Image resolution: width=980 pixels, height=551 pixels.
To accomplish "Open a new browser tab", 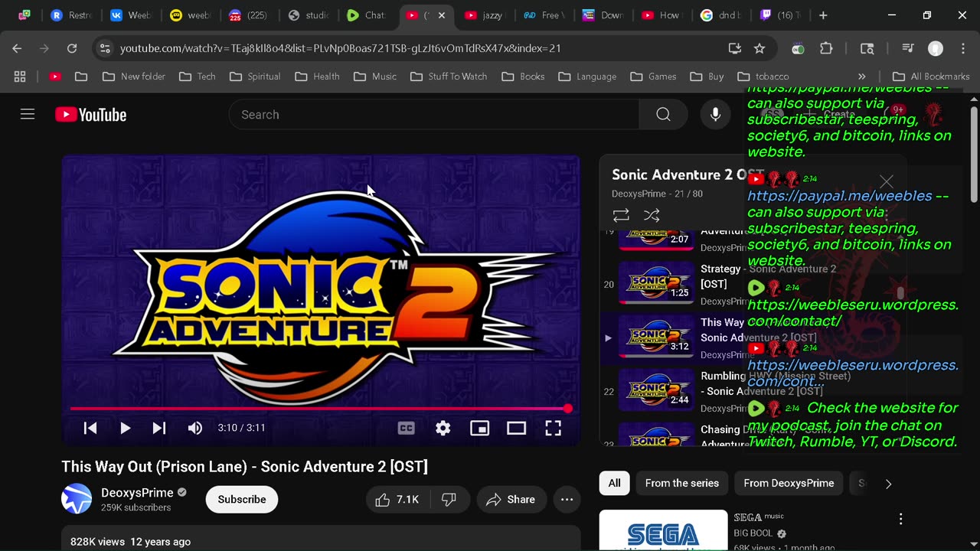I will click(823, 15).
